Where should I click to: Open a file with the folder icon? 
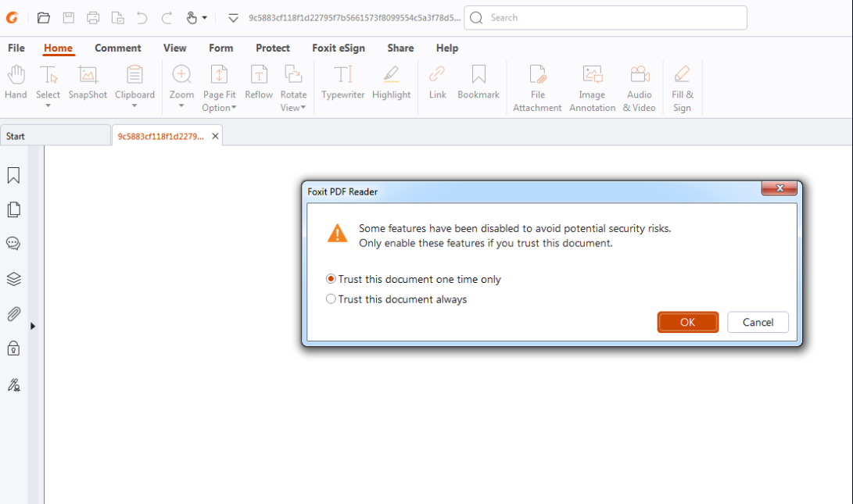[x=44, y=18]
